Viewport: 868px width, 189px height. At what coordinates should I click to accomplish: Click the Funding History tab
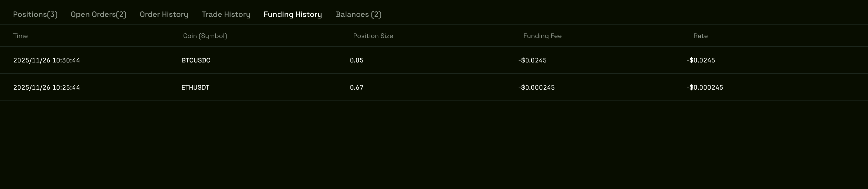pyautogui.click(x=293, y=14)
